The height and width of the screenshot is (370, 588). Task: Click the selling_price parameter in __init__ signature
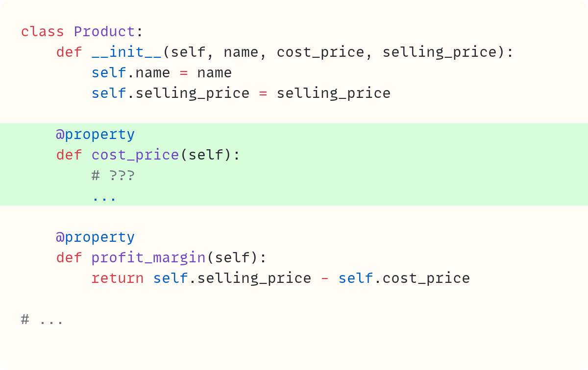[440, 52]
